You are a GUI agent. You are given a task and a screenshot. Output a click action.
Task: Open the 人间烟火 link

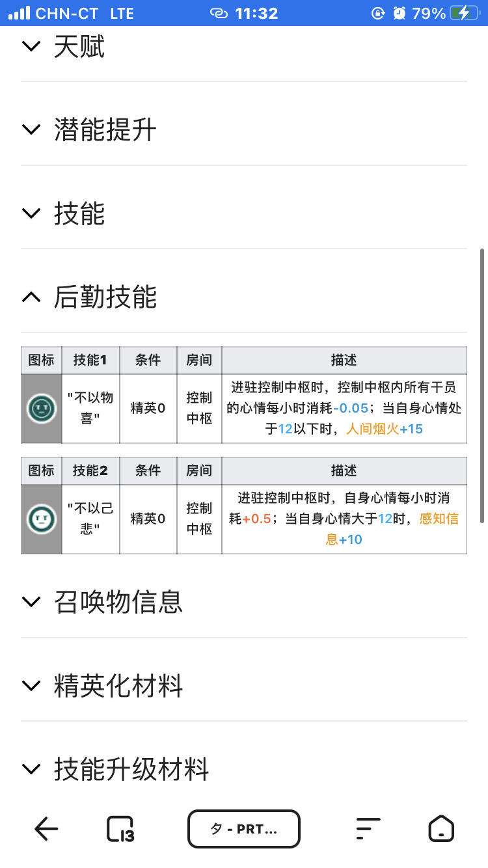tap(372, 429)
